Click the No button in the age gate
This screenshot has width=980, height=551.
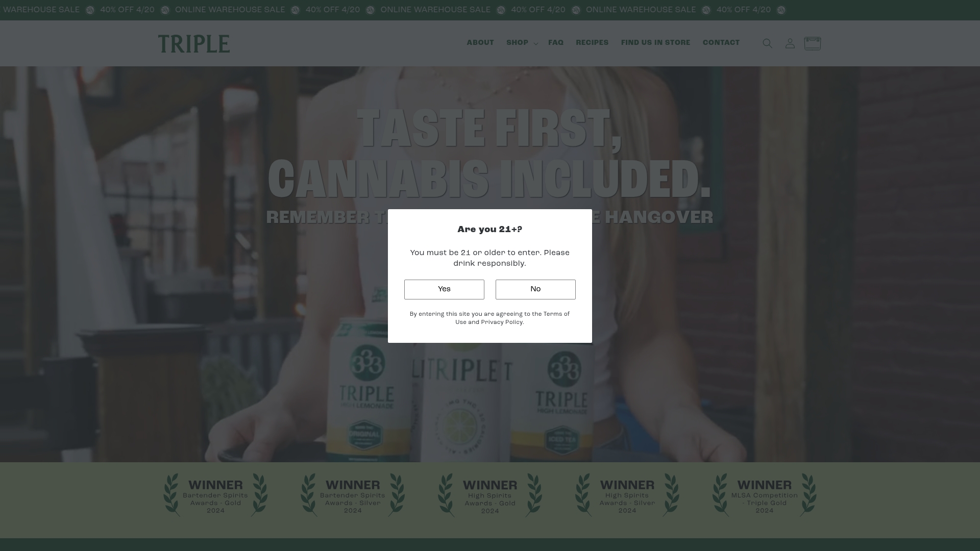535,289
